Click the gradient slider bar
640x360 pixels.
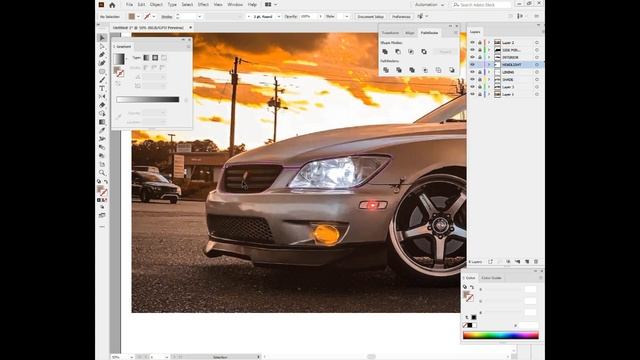click(x=148, y=100)
